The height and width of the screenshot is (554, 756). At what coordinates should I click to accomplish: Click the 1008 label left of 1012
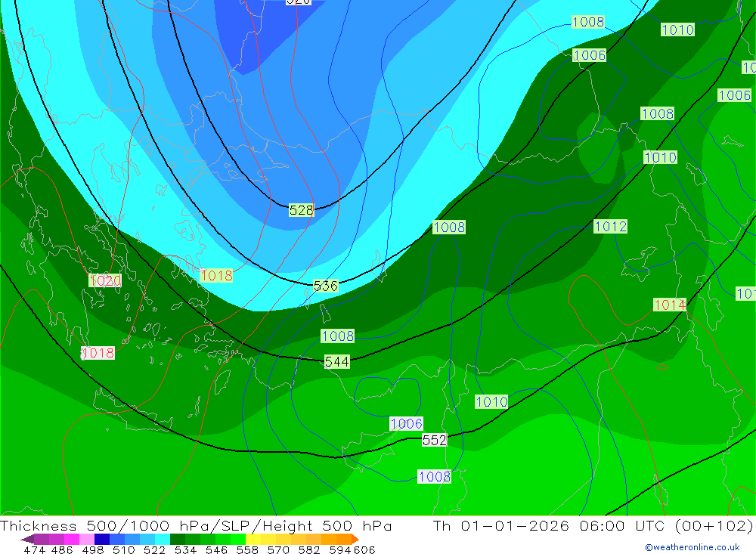pos(449,227)
